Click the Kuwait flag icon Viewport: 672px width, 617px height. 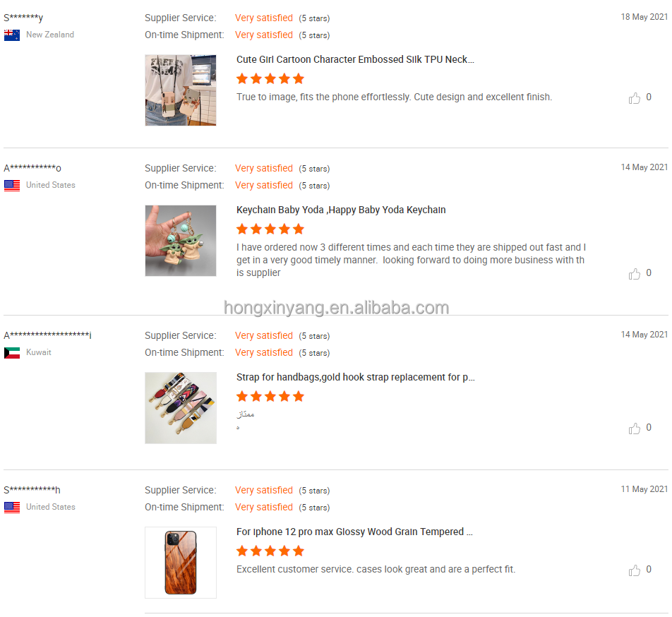pyautogui.click(x=12, y=352)
